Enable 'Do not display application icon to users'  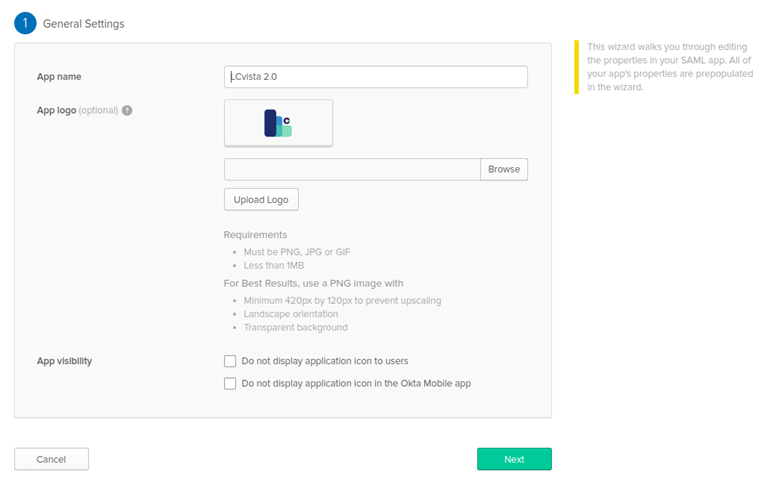click(230, 361)
